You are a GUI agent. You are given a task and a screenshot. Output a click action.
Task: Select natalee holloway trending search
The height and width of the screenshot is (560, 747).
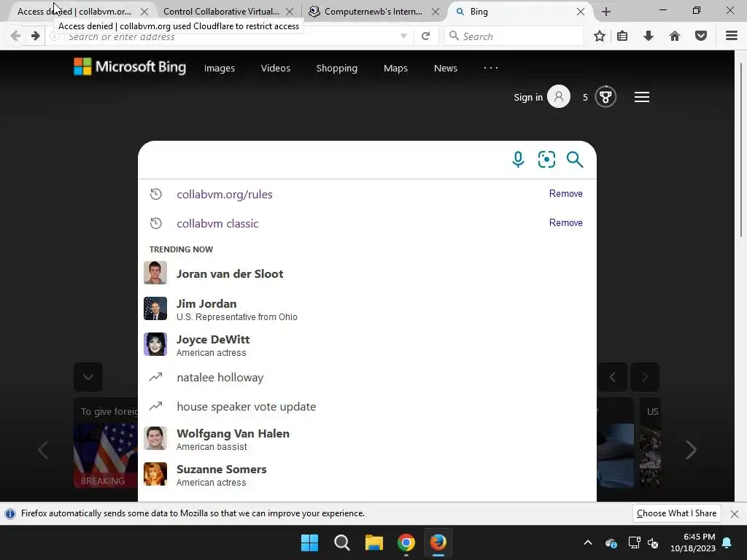(x=367, y=378)
